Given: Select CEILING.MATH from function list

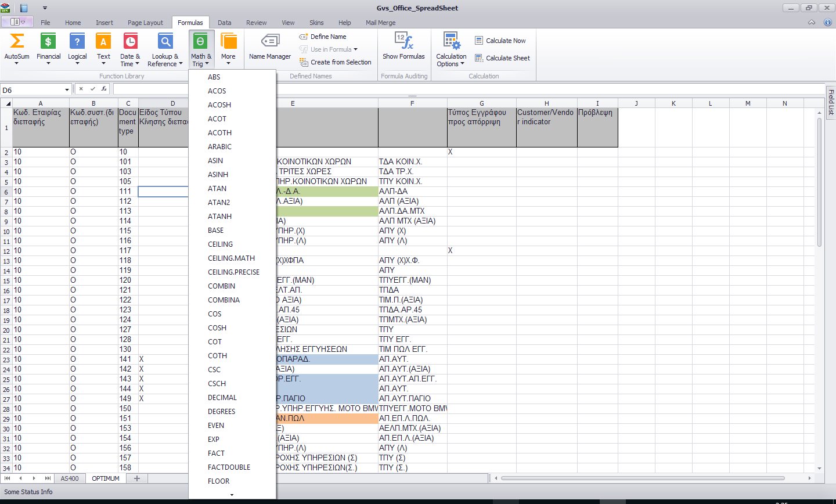Looking at the screenshot, I should 231,258.
